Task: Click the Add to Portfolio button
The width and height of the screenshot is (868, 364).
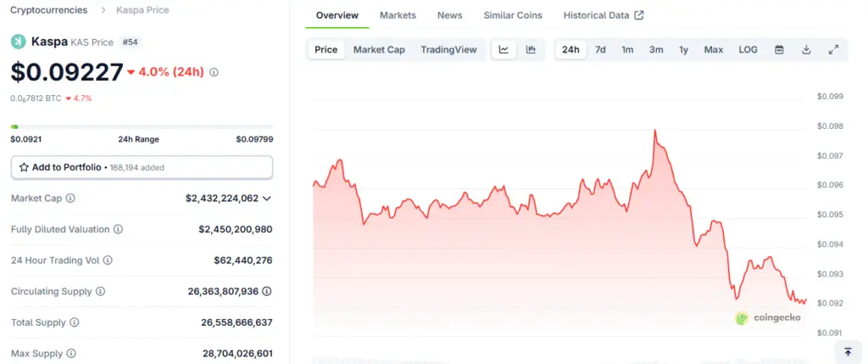Action: click(142, 167)
